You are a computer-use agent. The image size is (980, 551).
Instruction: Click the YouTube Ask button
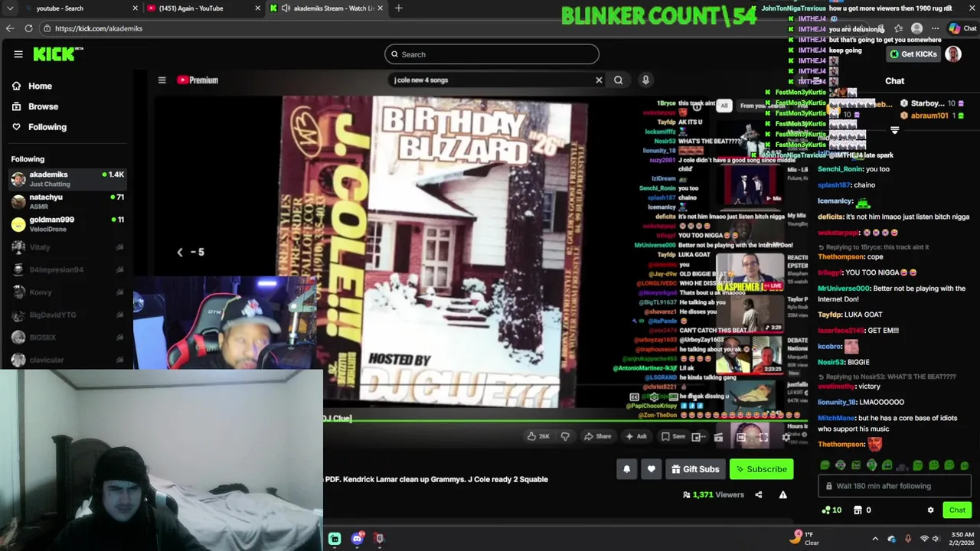(636, 436)
